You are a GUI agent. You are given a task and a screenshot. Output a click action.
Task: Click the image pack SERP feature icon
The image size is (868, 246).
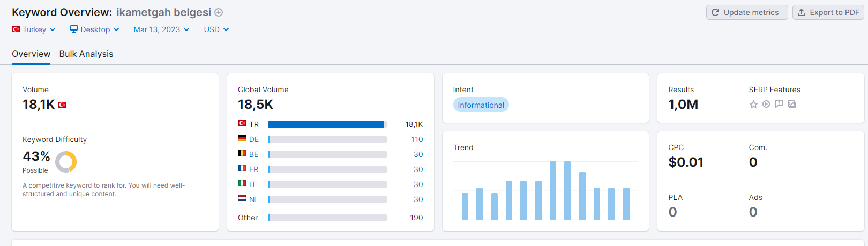coord(792,105)
